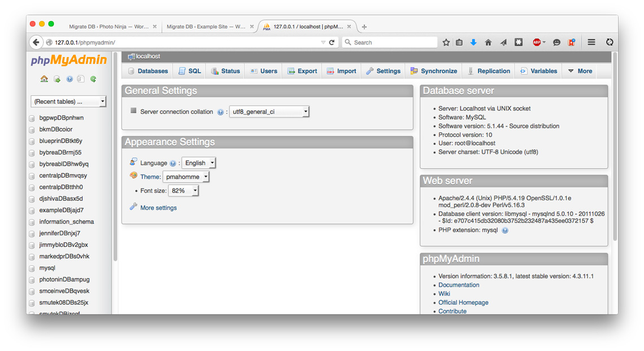Select the blueprinDBtkt6y database
The height and width of the screenshot is (351, 644).
[x=61, y=141]
